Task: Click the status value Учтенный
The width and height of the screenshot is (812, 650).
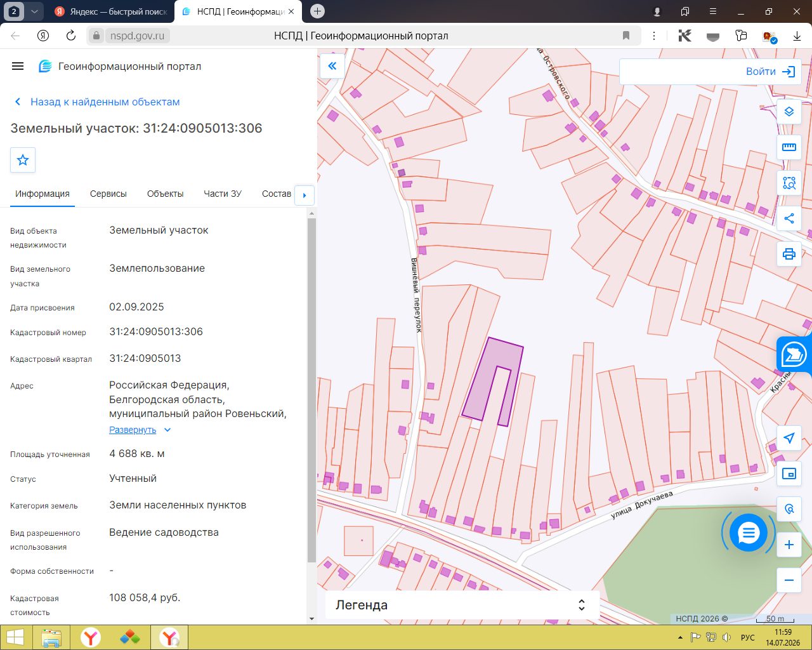Action: [x=133, y=479]
